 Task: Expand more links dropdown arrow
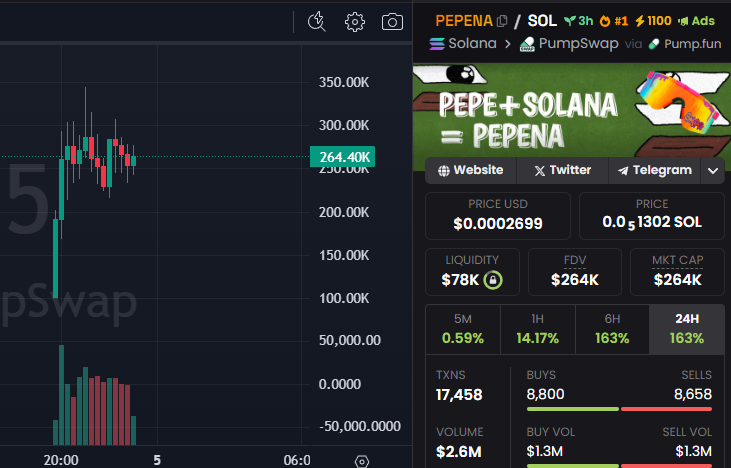(x=713, y=171)
